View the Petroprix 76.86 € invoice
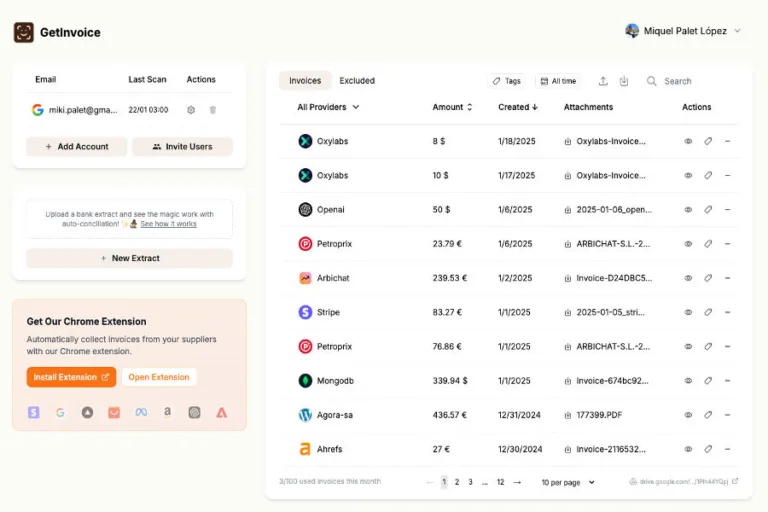This screenshot has width=768, height=512. point(688,346)
